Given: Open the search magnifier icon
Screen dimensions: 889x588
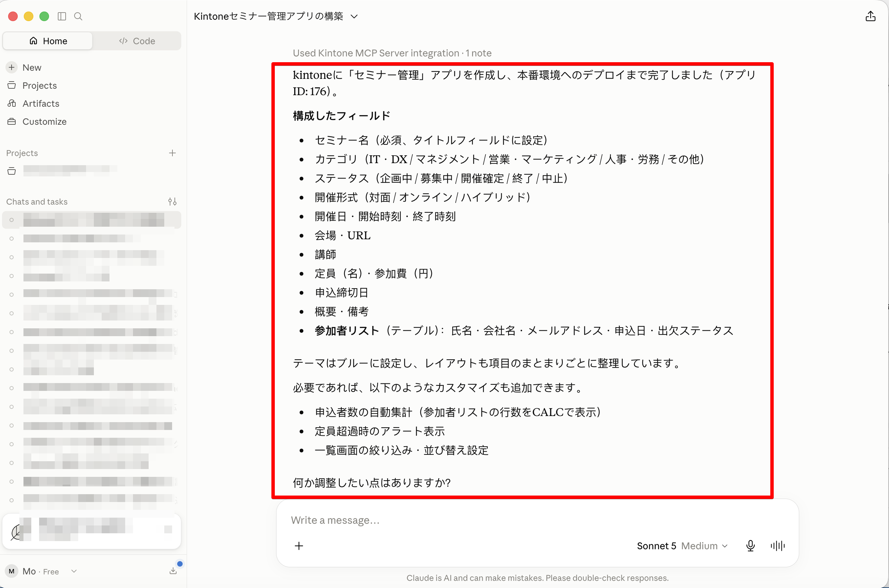Looking at the screenshot, I should (78, 16).
